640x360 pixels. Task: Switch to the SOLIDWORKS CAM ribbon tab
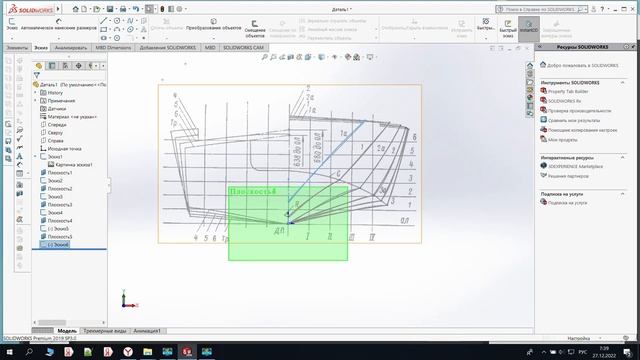tap(243, 48)
